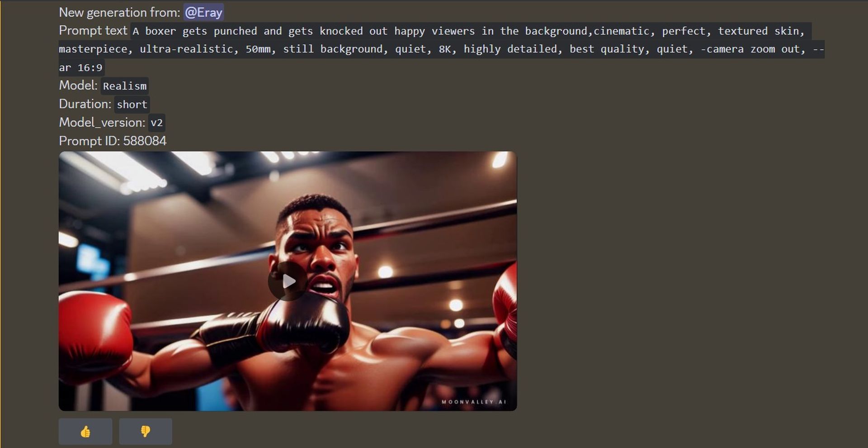The height and width of the screenshot is (448, 868).
Task: Give the generation a thumbs down
Action: coord(146,431)
